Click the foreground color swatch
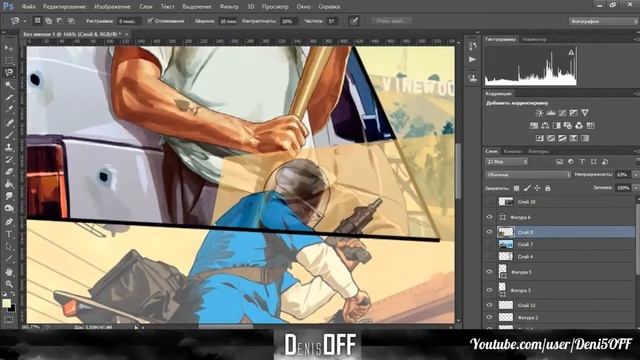640x360 pixels. pyautogui.click(x=7, y=303)
